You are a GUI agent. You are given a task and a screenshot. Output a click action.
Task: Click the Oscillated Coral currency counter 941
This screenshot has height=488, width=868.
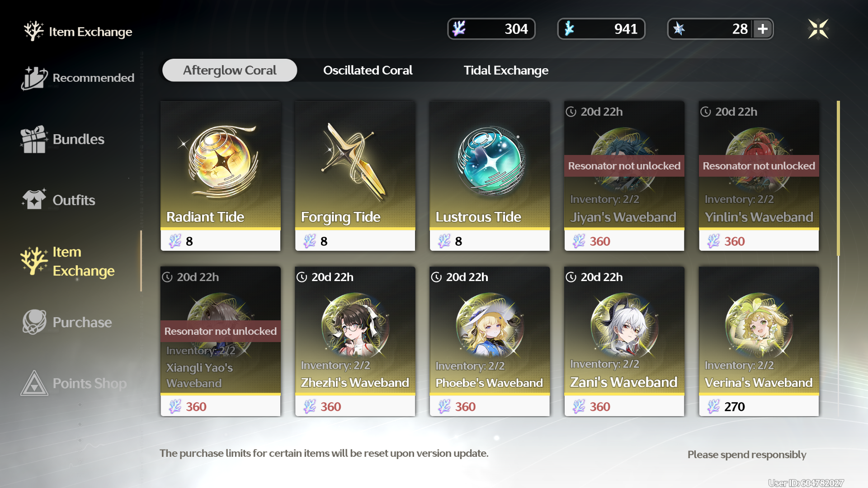pyautogui.click(x=601, y=29)
